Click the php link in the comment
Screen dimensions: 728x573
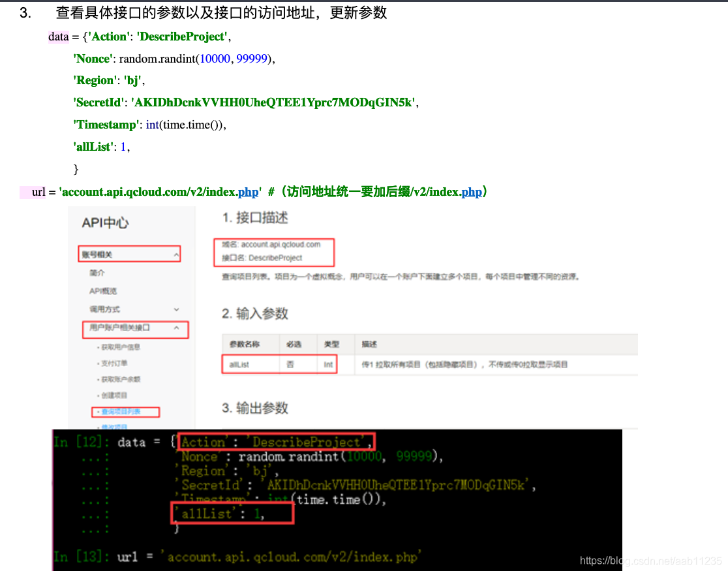(x=471, y=193)
